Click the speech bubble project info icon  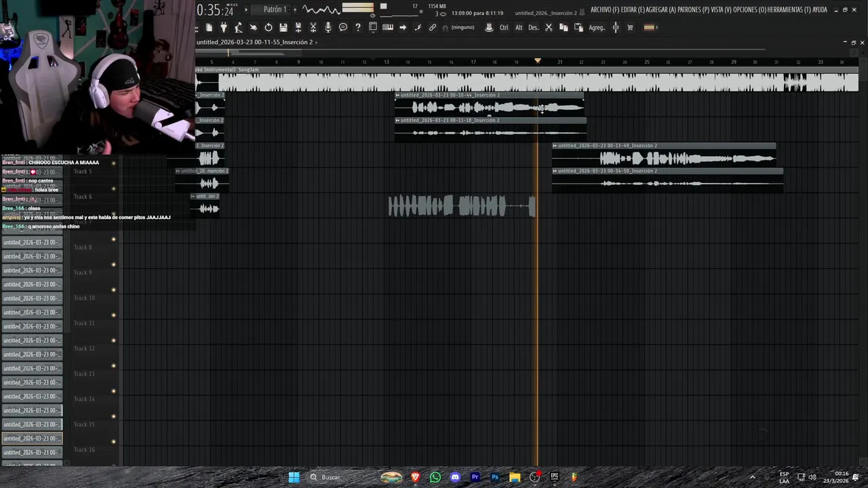tap(343, 27)
